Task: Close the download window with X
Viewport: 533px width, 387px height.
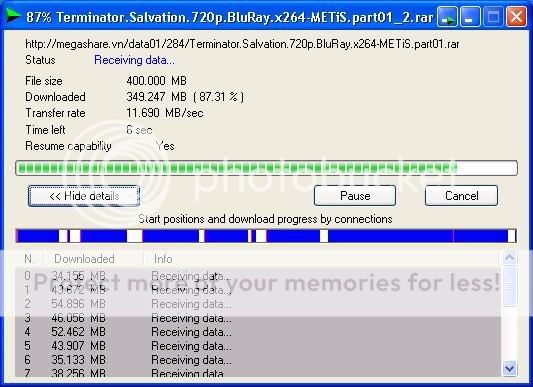Action: pos(516,17)
